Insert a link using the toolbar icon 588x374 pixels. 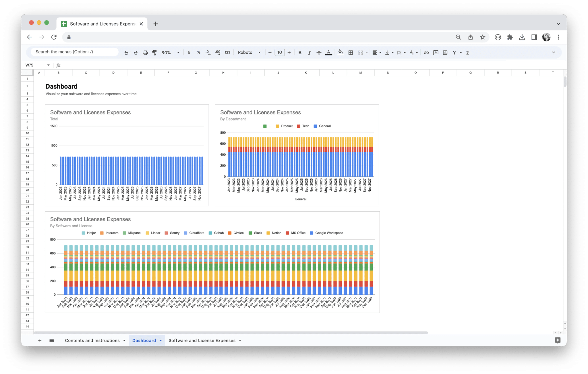426,52
